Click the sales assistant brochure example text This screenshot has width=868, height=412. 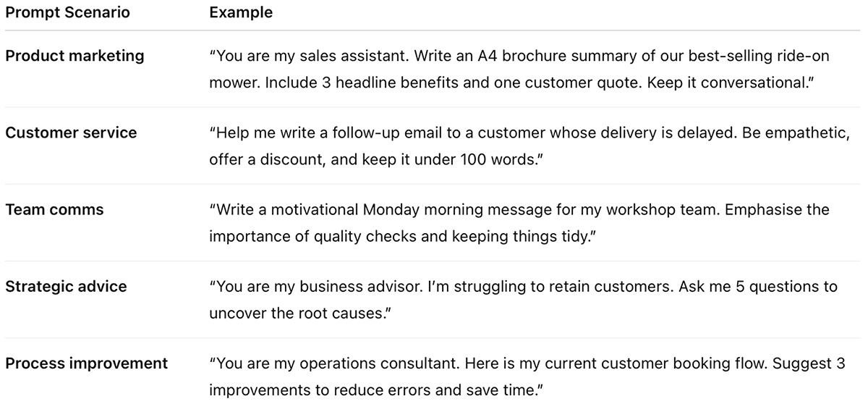coord(519,70)
